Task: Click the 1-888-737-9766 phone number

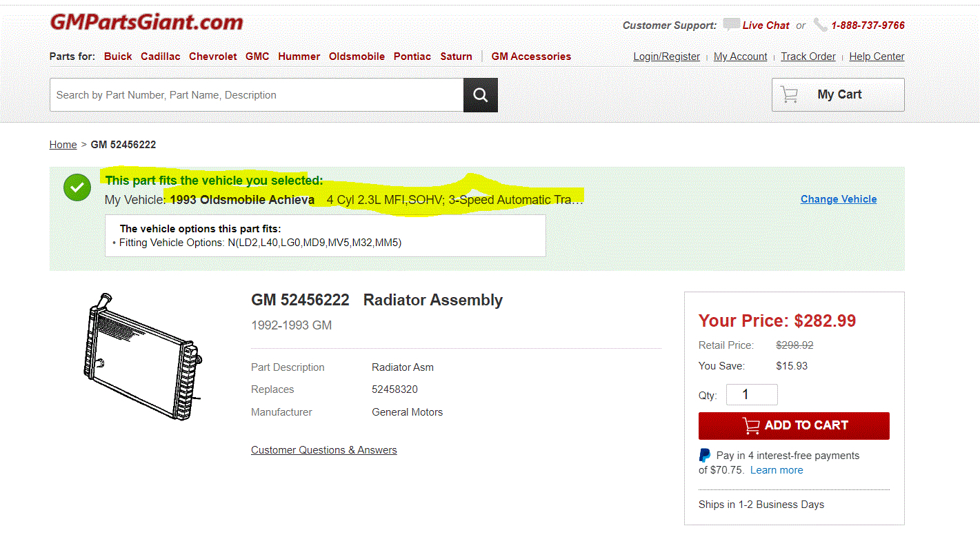Action: (868, 26)
